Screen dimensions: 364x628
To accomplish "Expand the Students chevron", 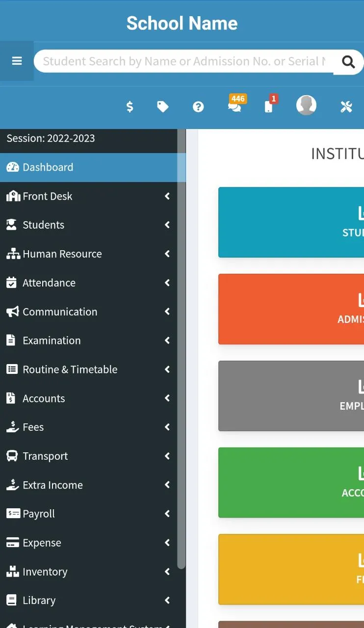I will (x=167, y=225).
